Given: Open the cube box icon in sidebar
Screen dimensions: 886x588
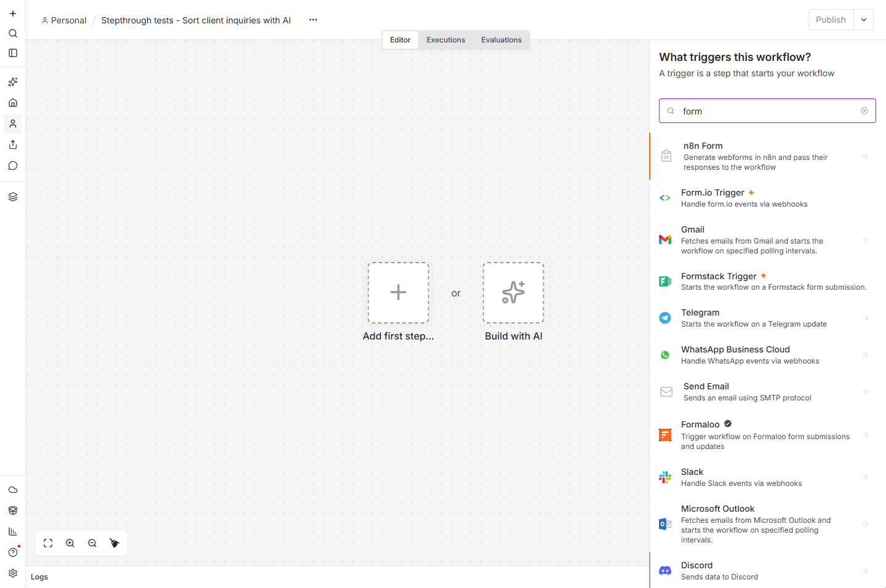Looking at the screenshot, I should (13, 511).
